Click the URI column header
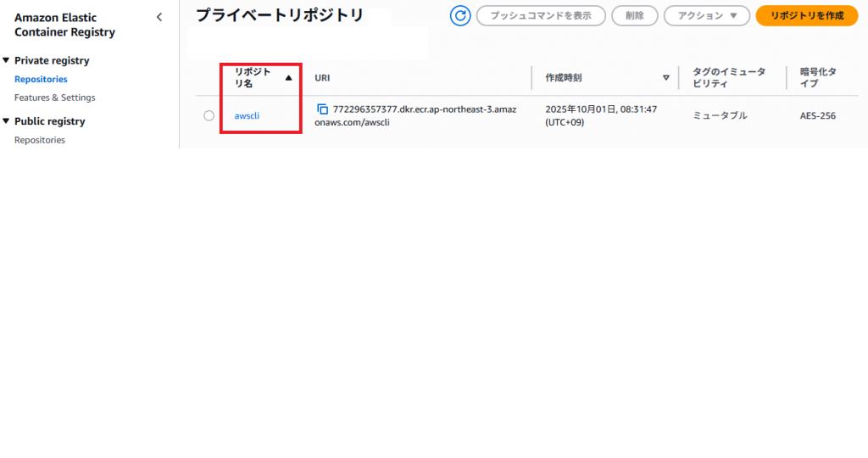Screen dimensions: 868x458 [x=322, y=78]
